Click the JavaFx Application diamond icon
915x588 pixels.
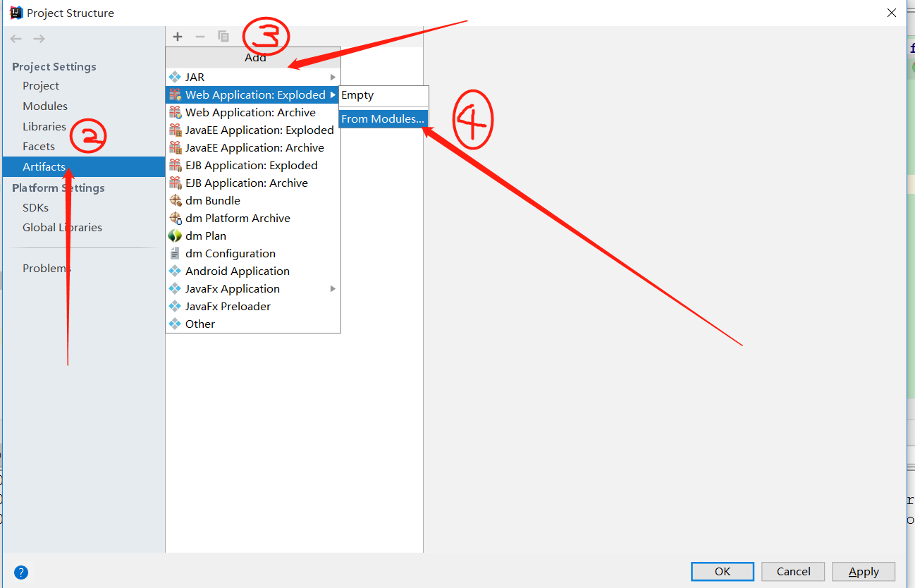coord(175,288)
